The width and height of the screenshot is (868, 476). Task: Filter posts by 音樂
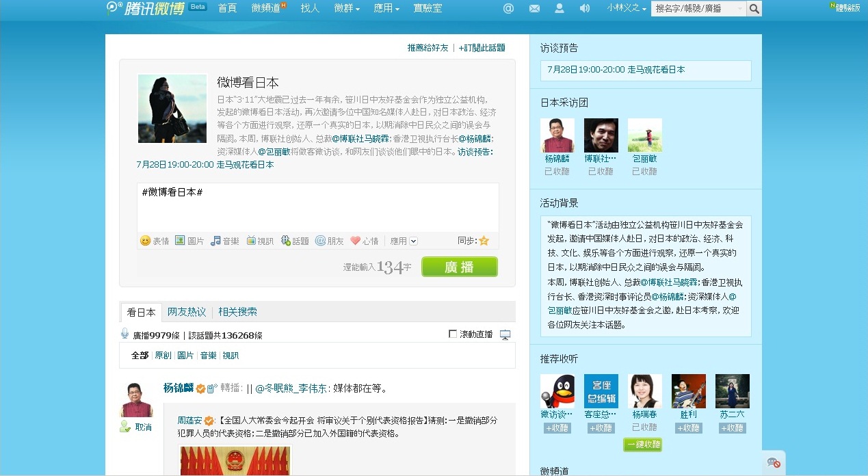click(x=208, y=356)
